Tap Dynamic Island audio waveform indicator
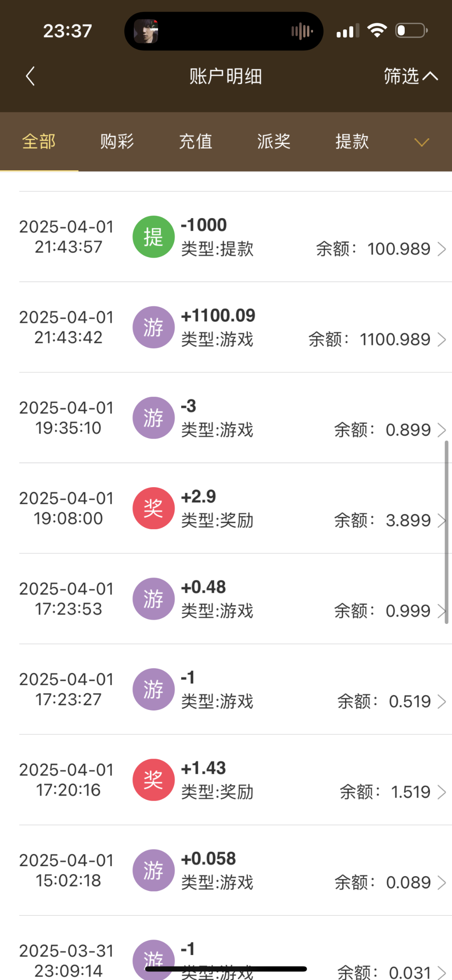This screenshot has height=980, width=452. (x=302, y=31)
